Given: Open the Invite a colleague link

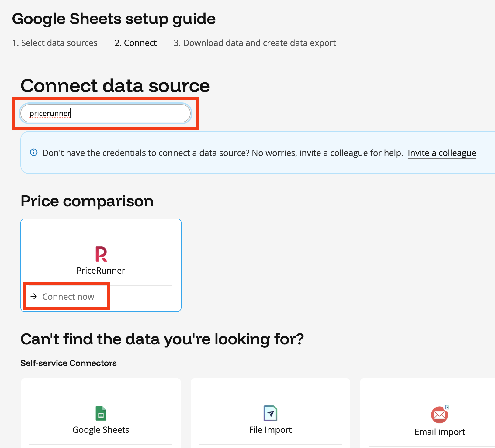Looking at the screenshot, I should [442, 153].
